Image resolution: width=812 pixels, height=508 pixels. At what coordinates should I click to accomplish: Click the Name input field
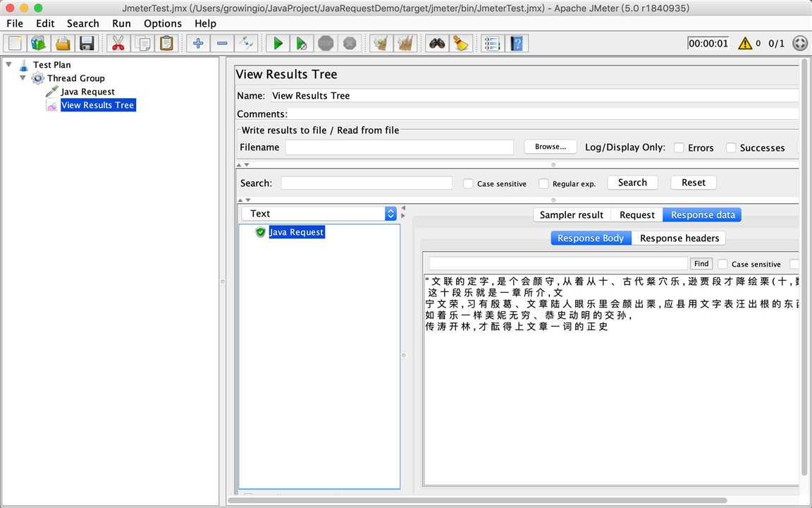(x=534, y=95)
